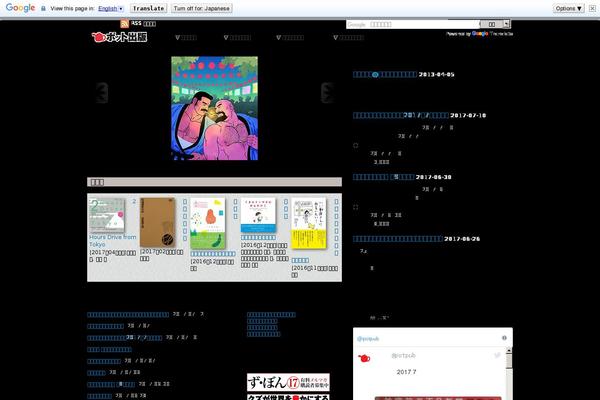
Task: Open the news headline dated 2017-06-26
Action: 398,239
